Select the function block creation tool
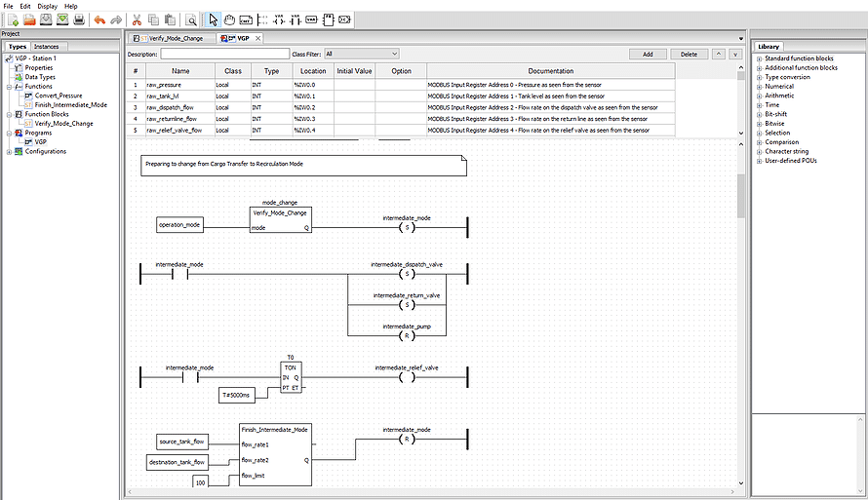The width and height of the screenshot is (868, 500). click(329, 19)
